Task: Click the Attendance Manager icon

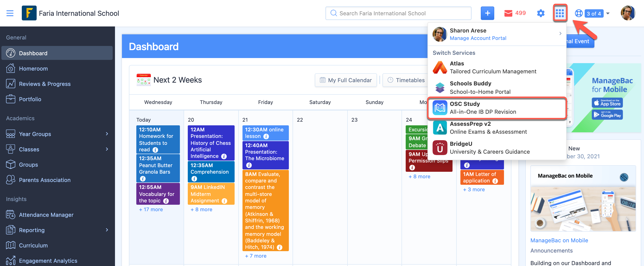Action: point(10,214)
